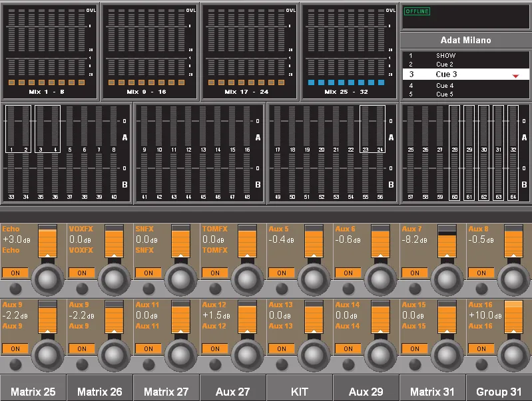Toggle the Aux 11 ON button
The height and width of the screenshot is (401, 532).
[x=148, y=349]
